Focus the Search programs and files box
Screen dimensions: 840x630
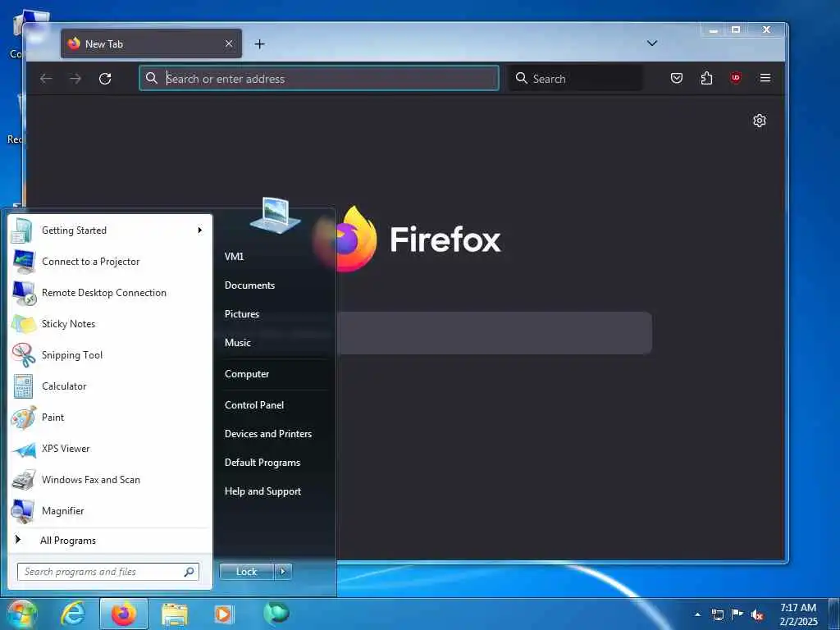(107, 572)
